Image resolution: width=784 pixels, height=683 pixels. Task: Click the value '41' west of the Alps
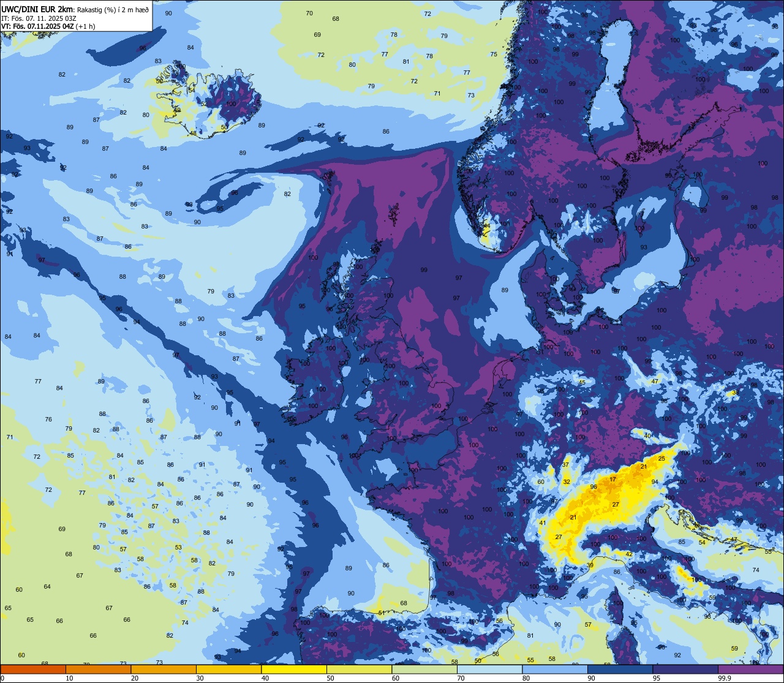click(543, 523)
